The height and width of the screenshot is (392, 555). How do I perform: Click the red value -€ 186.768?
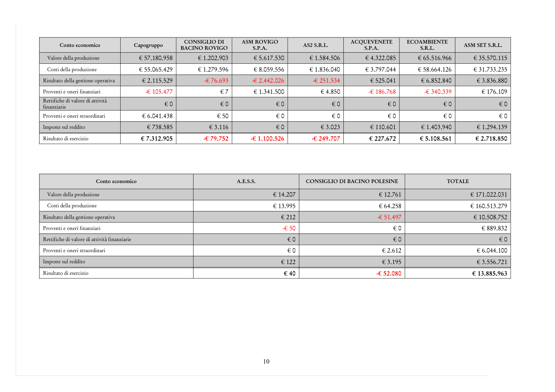382,92
